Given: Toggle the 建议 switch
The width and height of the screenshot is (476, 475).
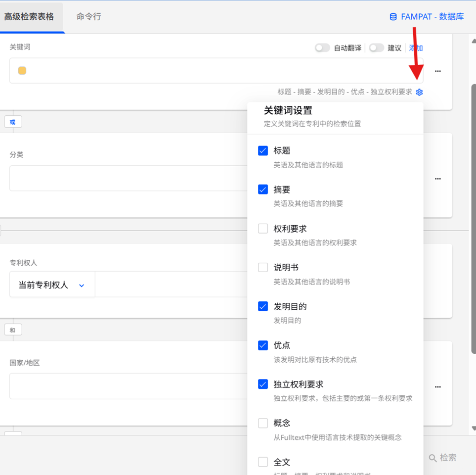Looking at the screenshot, I should tap(377, 48).
